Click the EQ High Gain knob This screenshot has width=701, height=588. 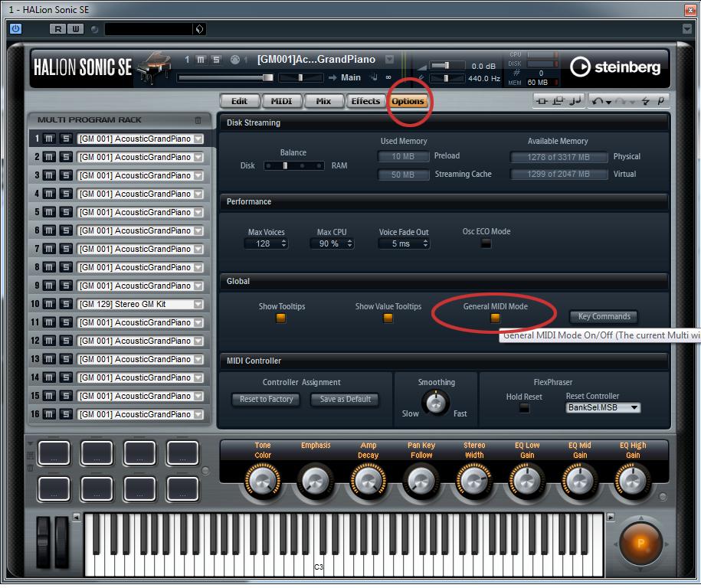(x=633, y=482)
